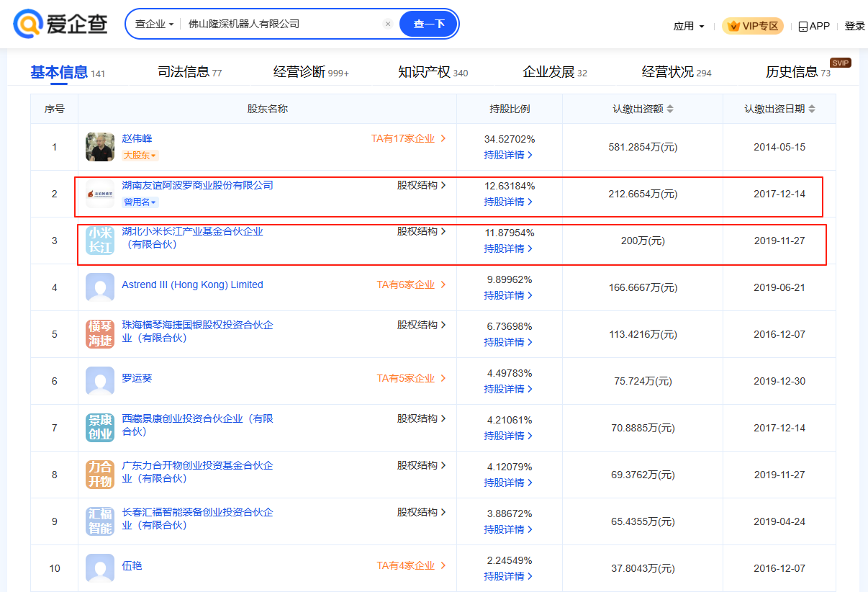Open 持股详情 for 2.24549% row

coord(509,576)
